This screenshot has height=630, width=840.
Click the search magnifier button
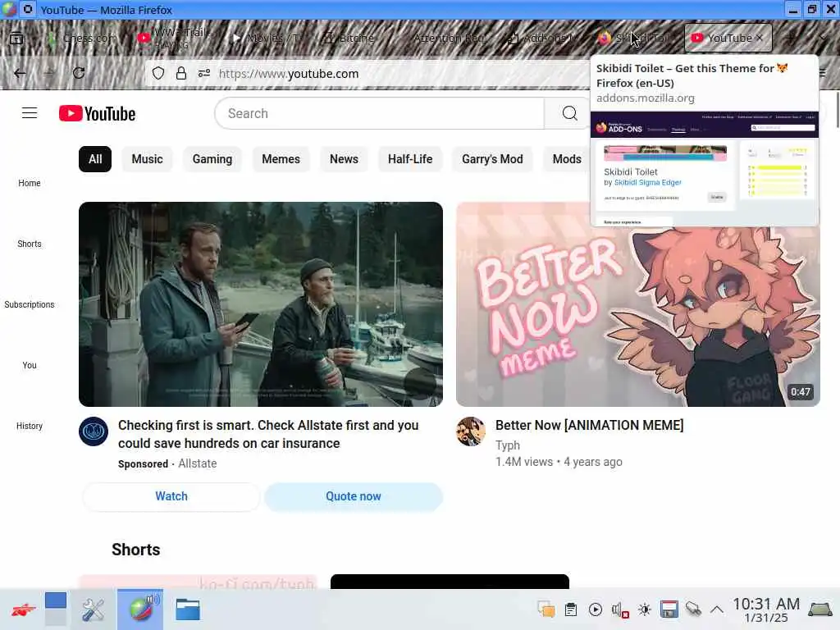click(569, 113)
